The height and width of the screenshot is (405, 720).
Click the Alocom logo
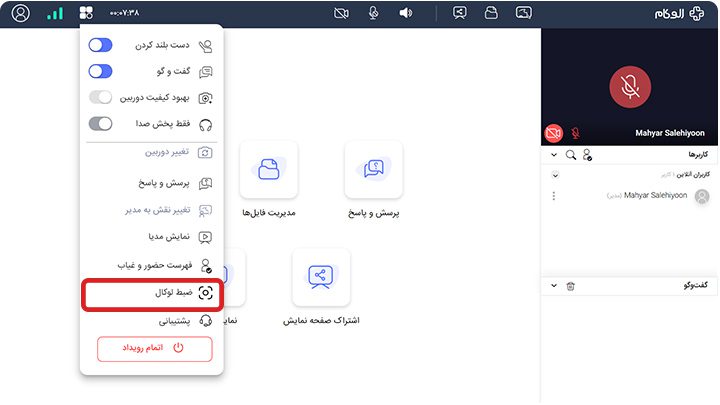tap(679, 13)
